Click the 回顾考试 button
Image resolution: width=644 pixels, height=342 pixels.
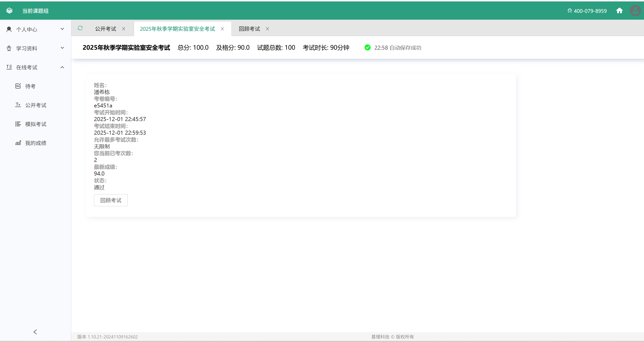point(111,200)
